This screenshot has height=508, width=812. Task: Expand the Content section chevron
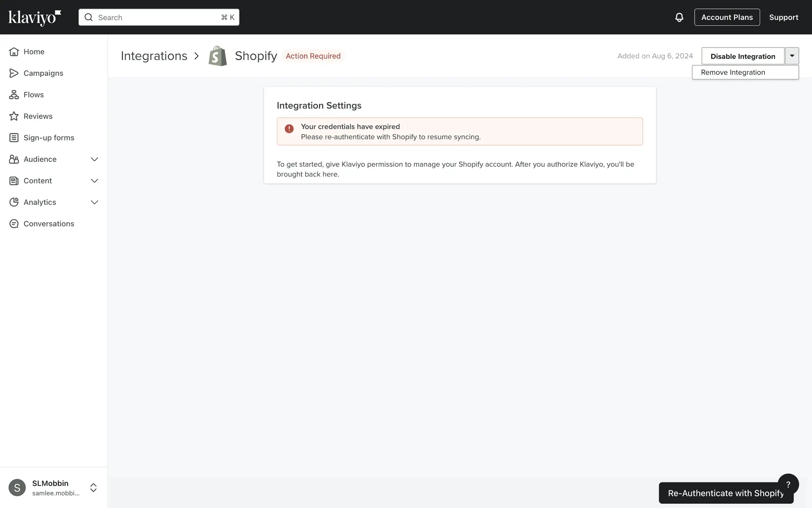coord(95,181)
